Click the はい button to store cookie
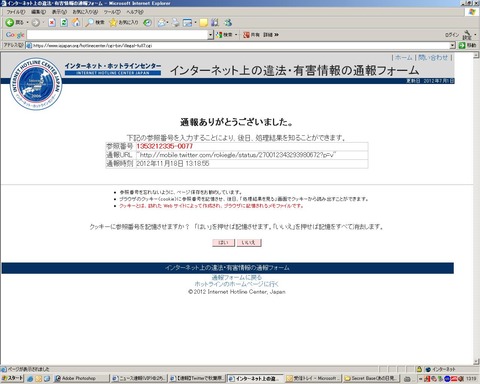The image size is (480, 384). (223, 243)
